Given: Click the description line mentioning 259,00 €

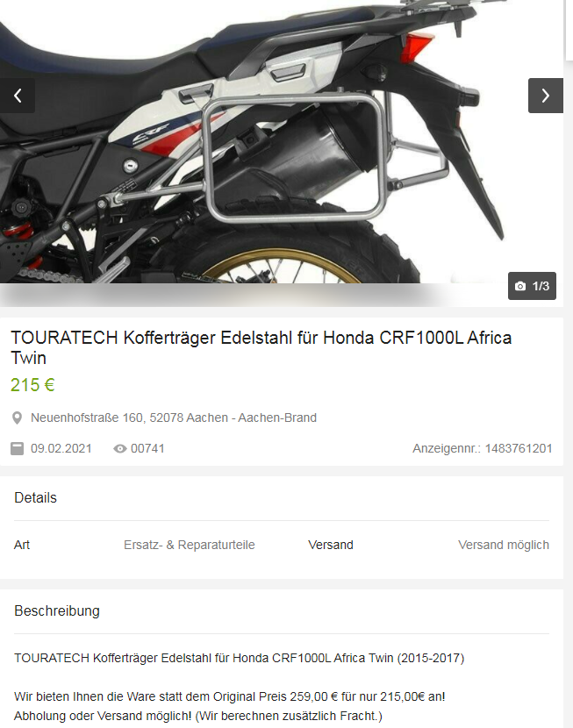Looking at the screenshot, I should 230,697.
